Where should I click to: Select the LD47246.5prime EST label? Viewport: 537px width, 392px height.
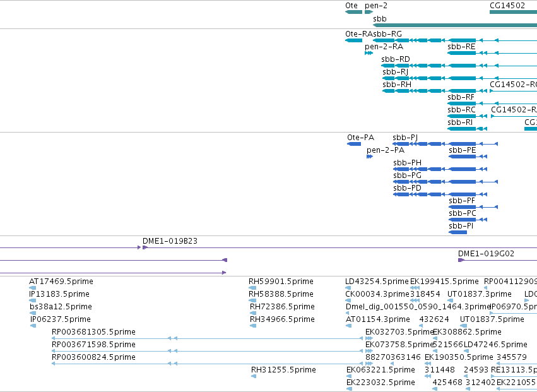pyautogui.click(x=495, y=345)
